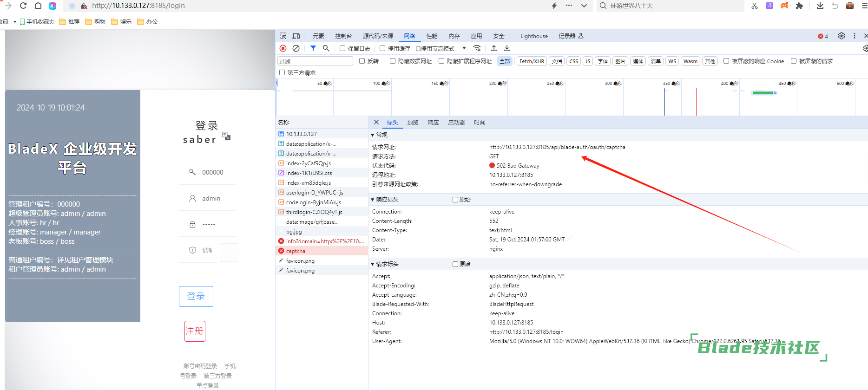Switch to the 性能 DevTools tab
The height and width of the screenshot is (390, 868).
click(432, 36)
